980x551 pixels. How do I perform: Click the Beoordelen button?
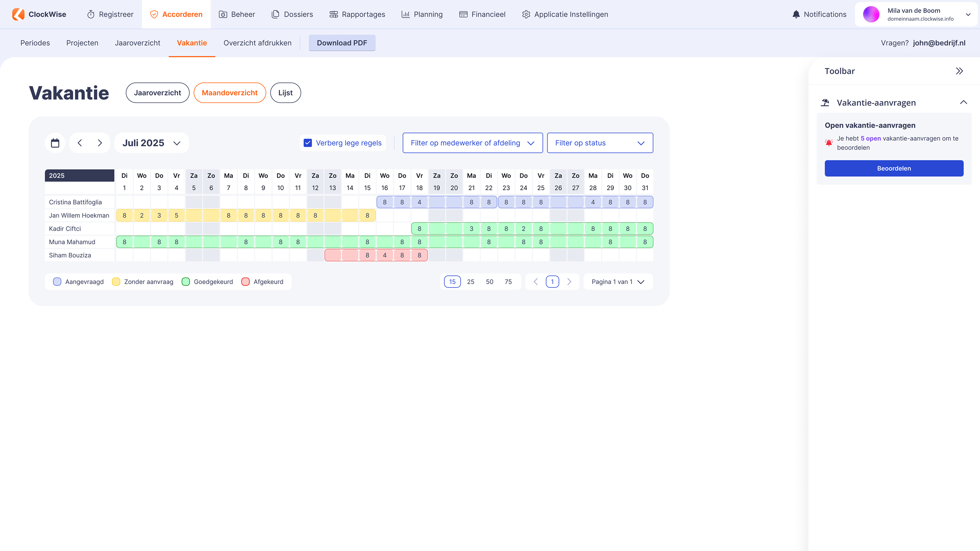[x=894, y=168]
